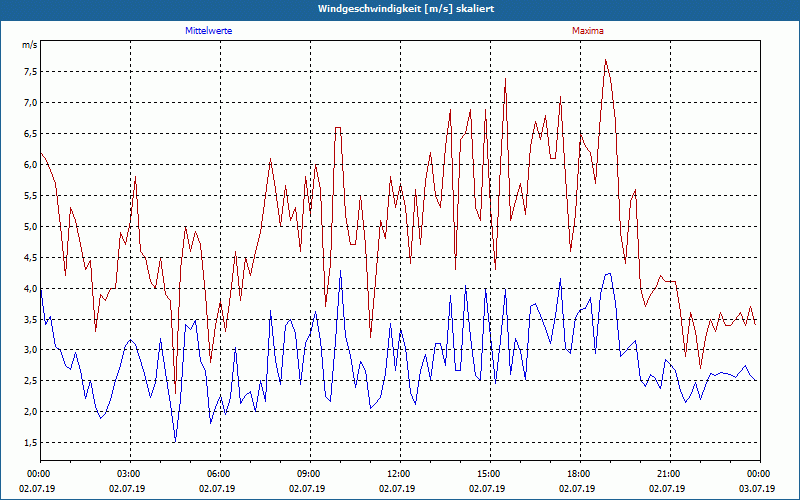Click the m/s unit label on the y-axis
800x500 pixels.
point(30,45)
